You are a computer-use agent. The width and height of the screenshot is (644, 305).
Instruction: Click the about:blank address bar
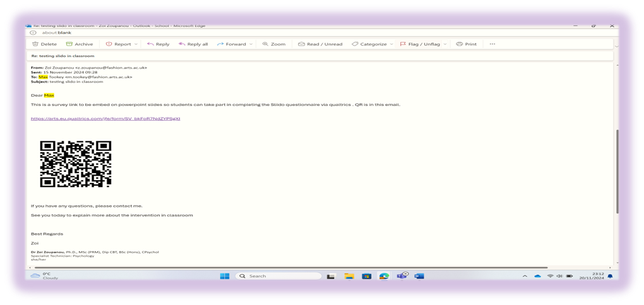coord(57,32)
